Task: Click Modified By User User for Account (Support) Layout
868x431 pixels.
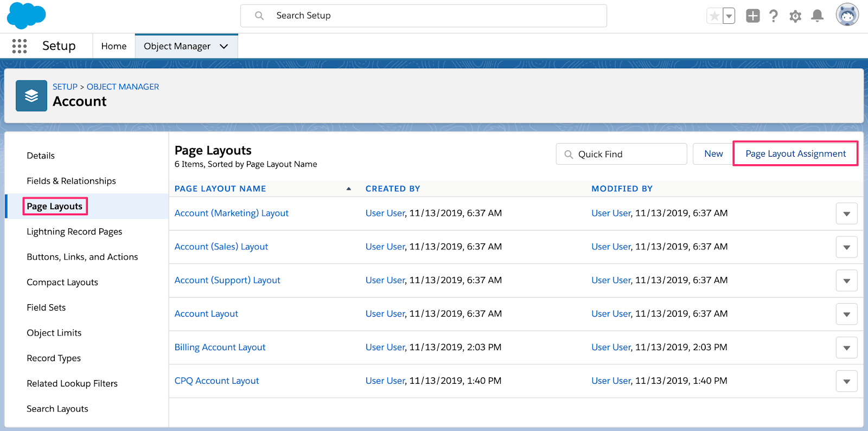Action: pos(611,280)
